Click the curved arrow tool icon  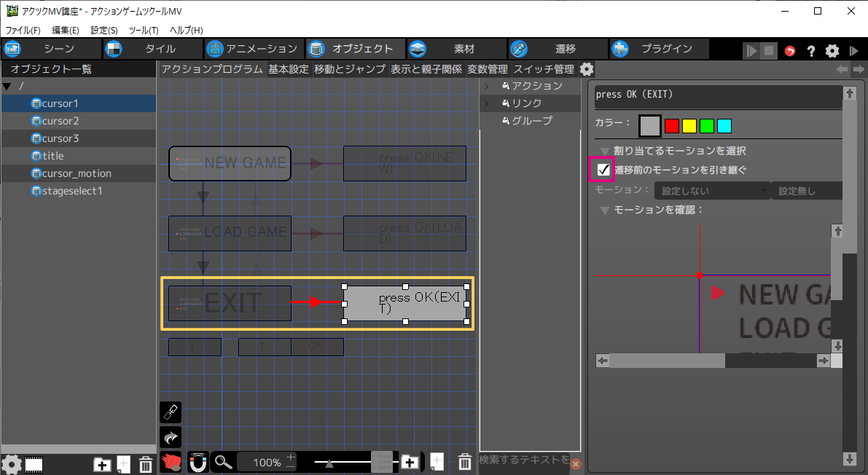[170, 437]
